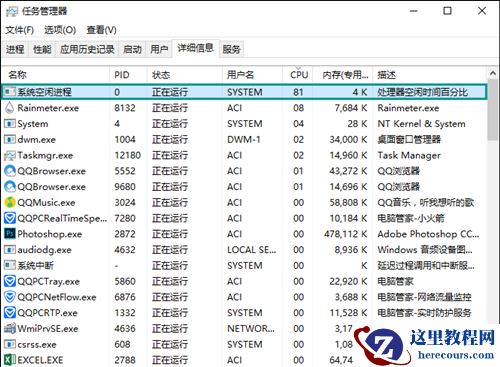Select the QQPCNetFlow.exe process name
This screenshot has width=500, height=367.
57,297
